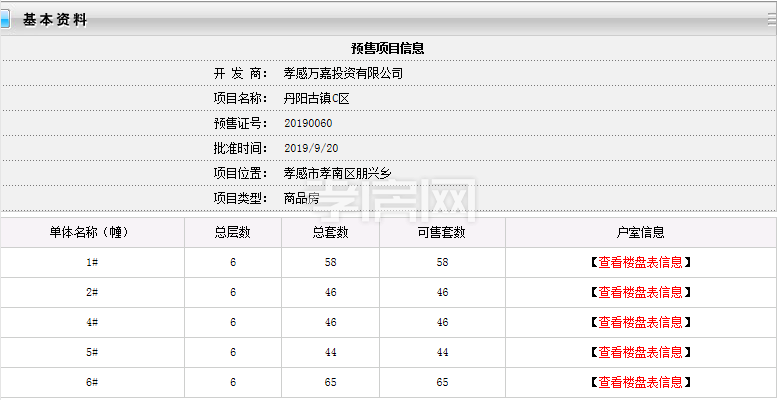
Task: Click the 总层数 column header
Action: coord(232,233)
